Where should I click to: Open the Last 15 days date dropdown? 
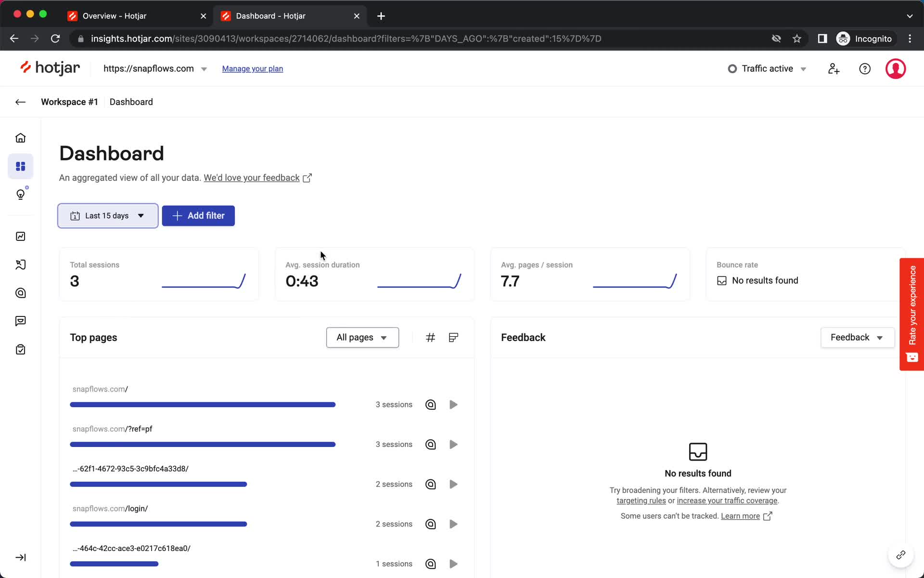click(108, 216)
